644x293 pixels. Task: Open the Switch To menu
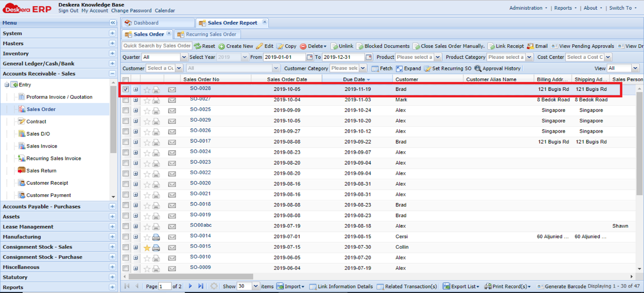point(623,8)
